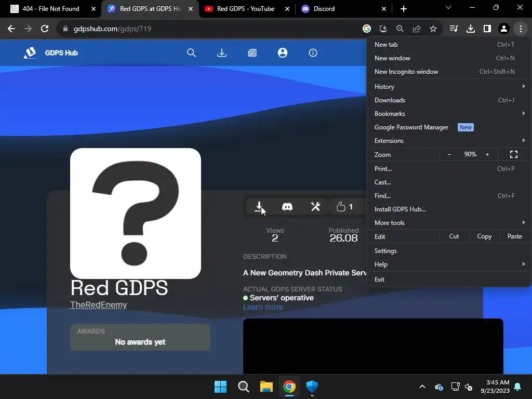Image resolution: width=532 pixels, height=399 pixels.
Task: Show hidden tray icons chevron
Action: [422, 387]
